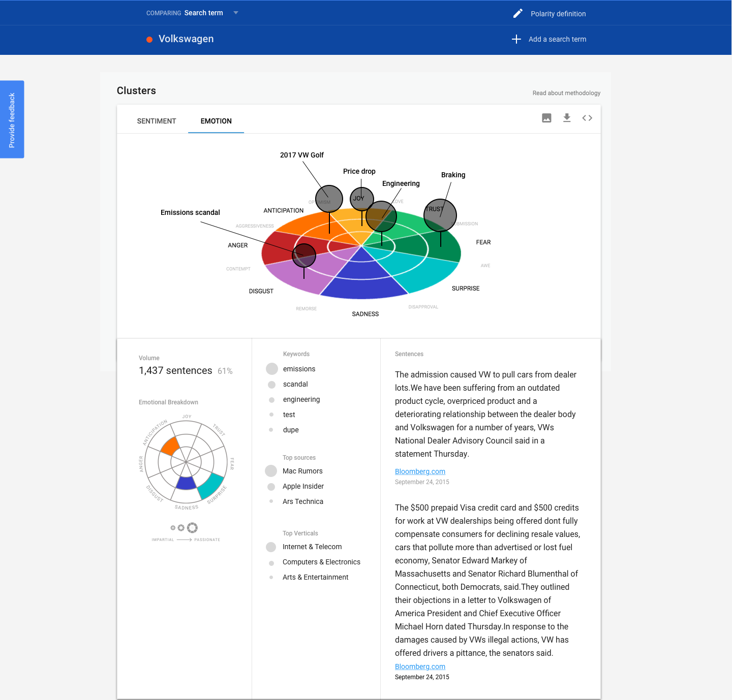Click the Volkswagen search term title
732x700 pixels.
point(186,39)
